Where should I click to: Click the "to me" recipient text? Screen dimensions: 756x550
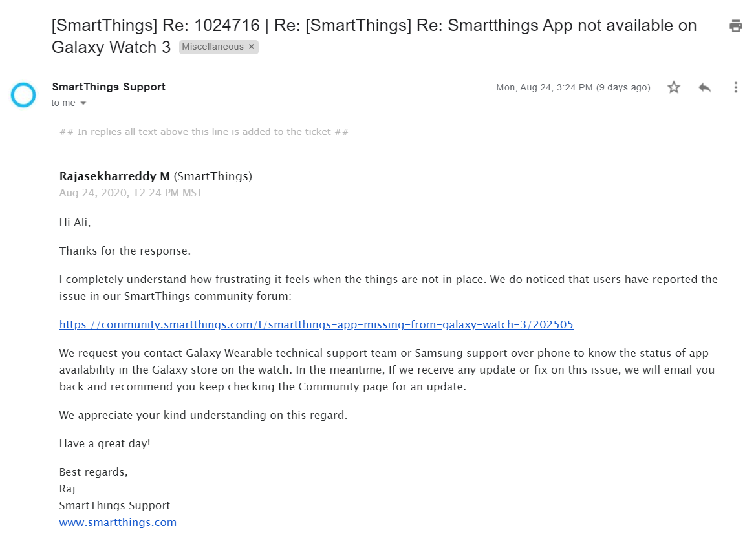click(x=63, y=103)
